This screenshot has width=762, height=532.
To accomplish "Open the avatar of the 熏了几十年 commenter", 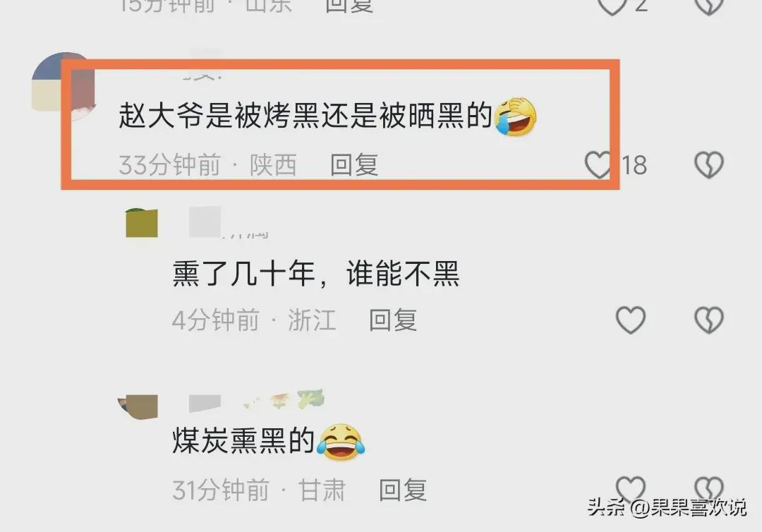I will [141, 222].
